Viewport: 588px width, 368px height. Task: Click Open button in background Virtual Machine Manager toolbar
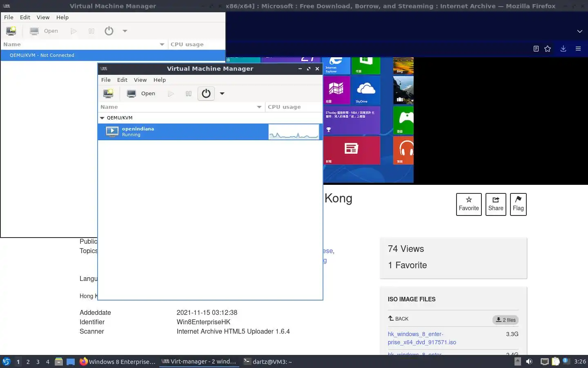[x=44, y=31]
